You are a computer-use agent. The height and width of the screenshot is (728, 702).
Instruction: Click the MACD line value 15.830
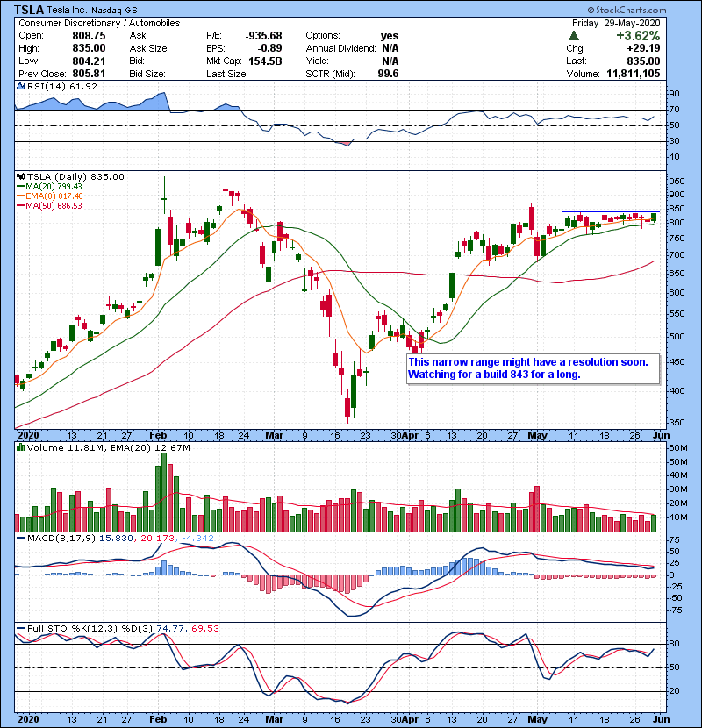tap(116, 539)
